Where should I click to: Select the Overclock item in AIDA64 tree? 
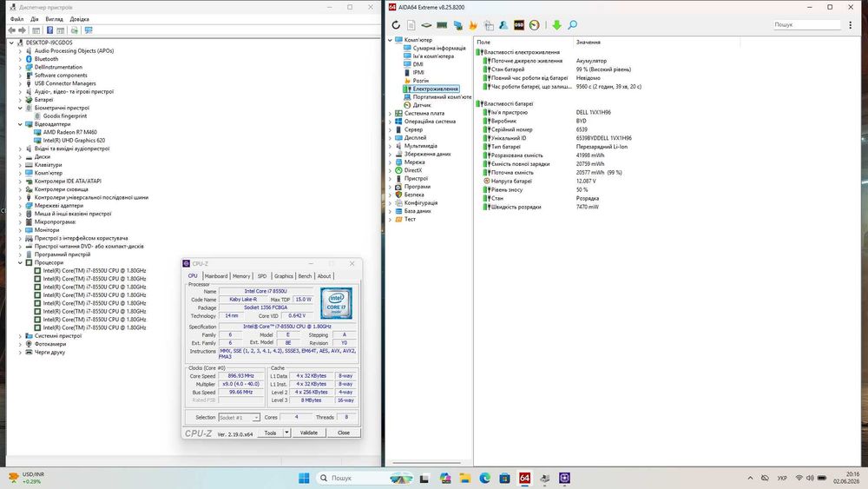pos(420,81)
